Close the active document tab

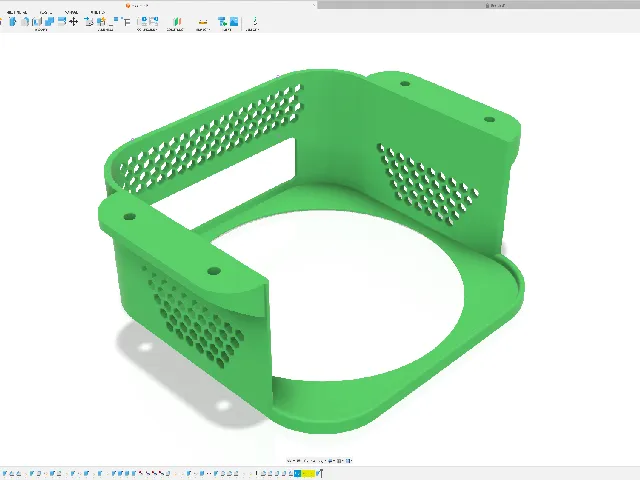pos(313,5)
